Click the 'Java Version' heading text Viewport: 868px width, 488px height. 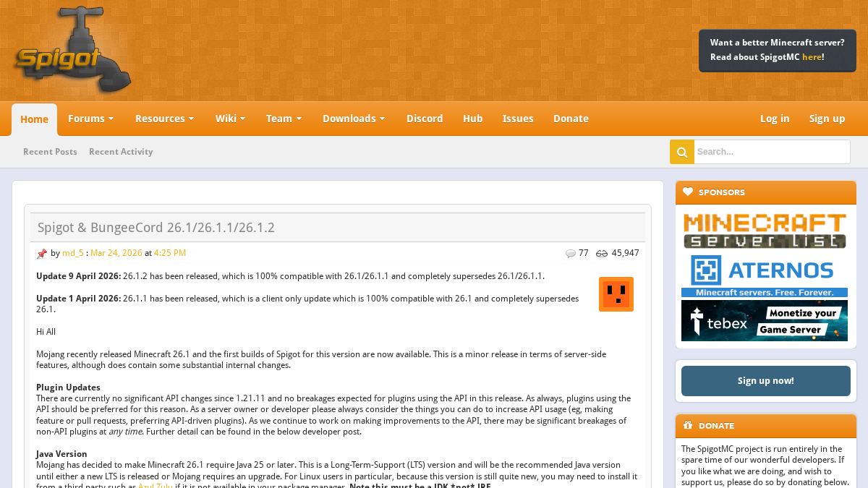[x=61, y=454]
